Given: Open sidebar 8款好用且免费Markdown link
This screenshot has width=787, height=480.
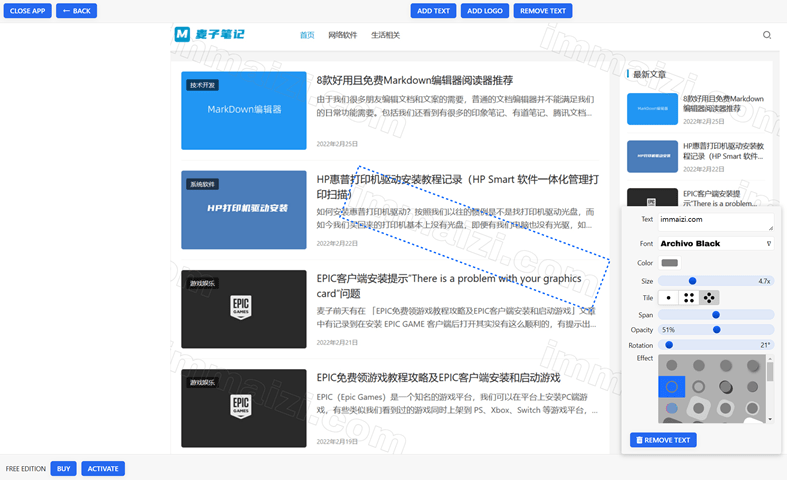Looking at the screenshot, I should 723,103.
